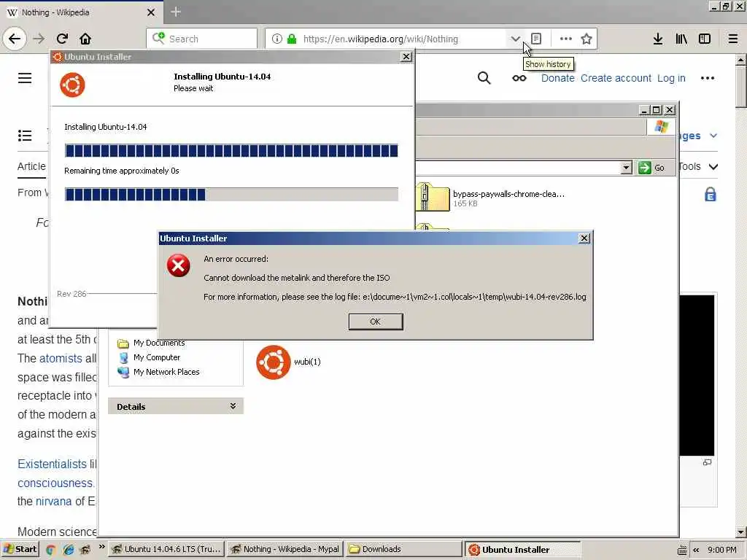Switch to Ubuntu Installer taskbar item
The height and width of the screenshot is (560, 747).
tap(522, 550)
